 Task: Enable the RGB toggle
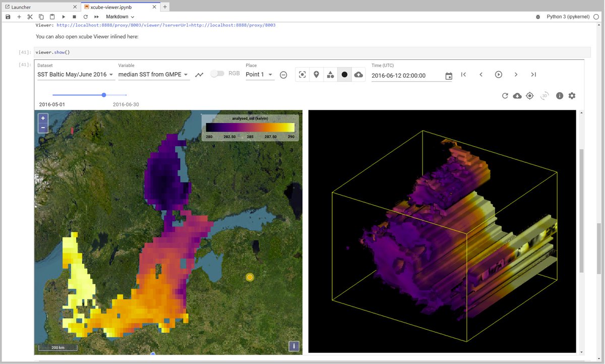[x=217, y=73]
